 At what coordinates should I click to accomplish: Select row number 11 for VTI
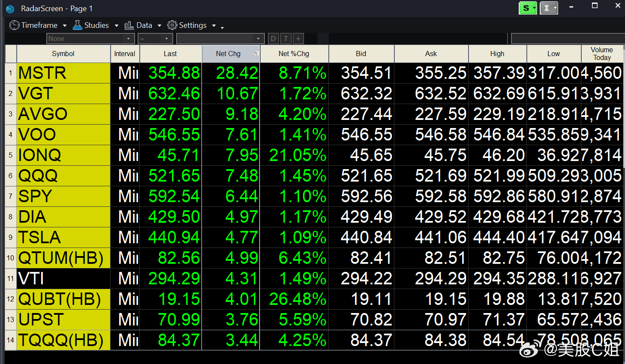11,278
